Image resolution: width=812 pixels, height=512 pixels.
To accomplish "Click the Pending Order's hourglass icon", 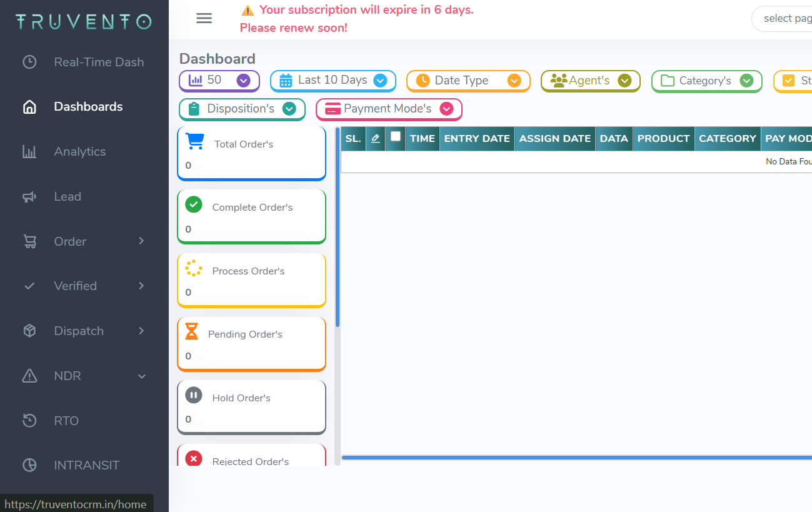I will point(191,331).
